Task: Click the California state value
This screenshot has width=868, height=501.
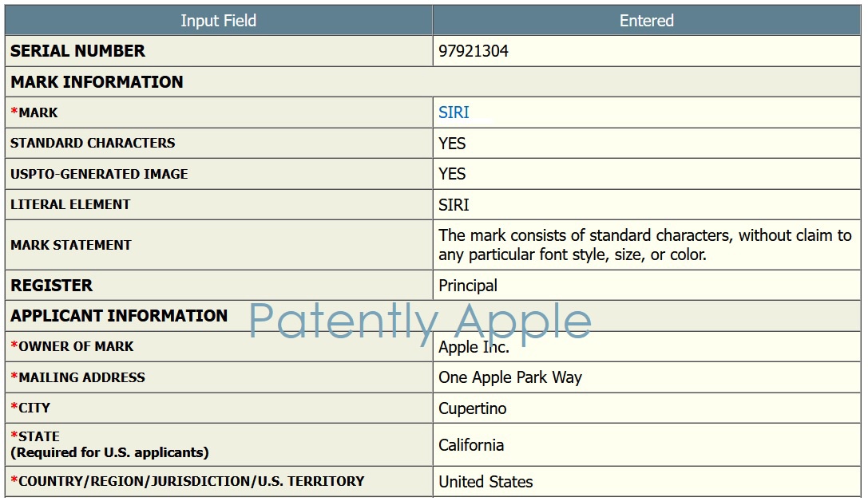Action: [471, 445]
